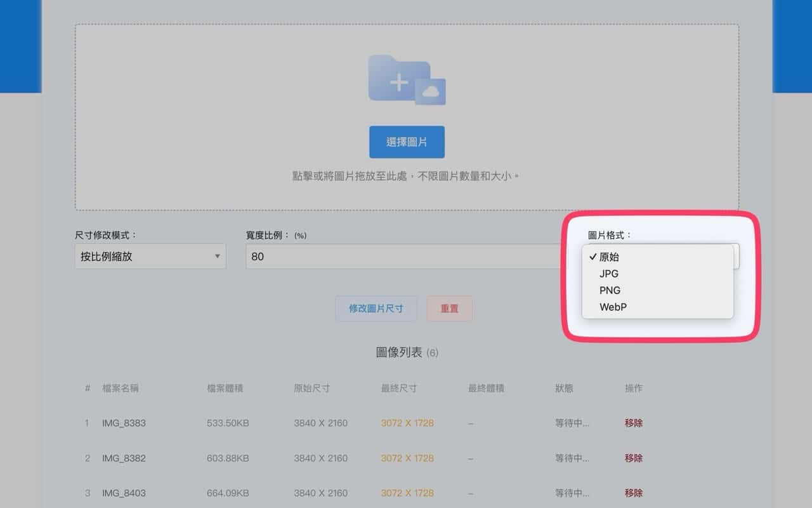This screenshot has height=508, width=812.
Task: Click the 最終尺寸 column header
Action: click(399, 388)
